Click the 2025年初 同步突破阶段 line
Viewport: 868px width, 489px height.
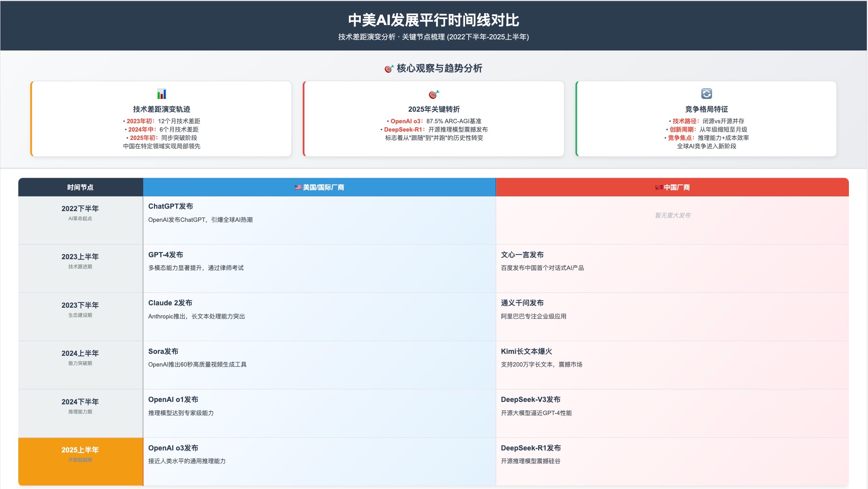[x=162, y=138]
